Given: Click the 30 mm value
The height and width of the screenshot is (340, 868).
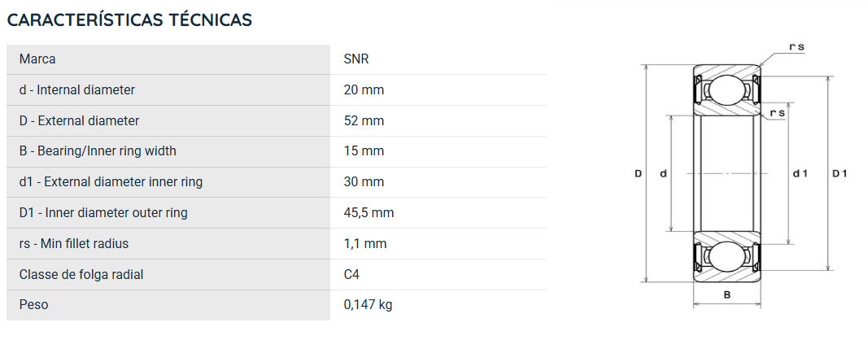Looking at the screenshot, I should [364, 181].
